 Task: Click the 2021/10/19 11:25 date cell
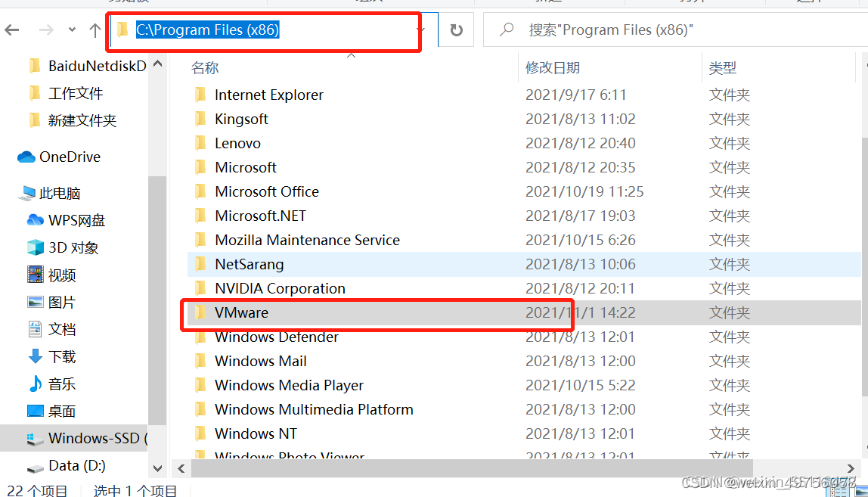584,191
